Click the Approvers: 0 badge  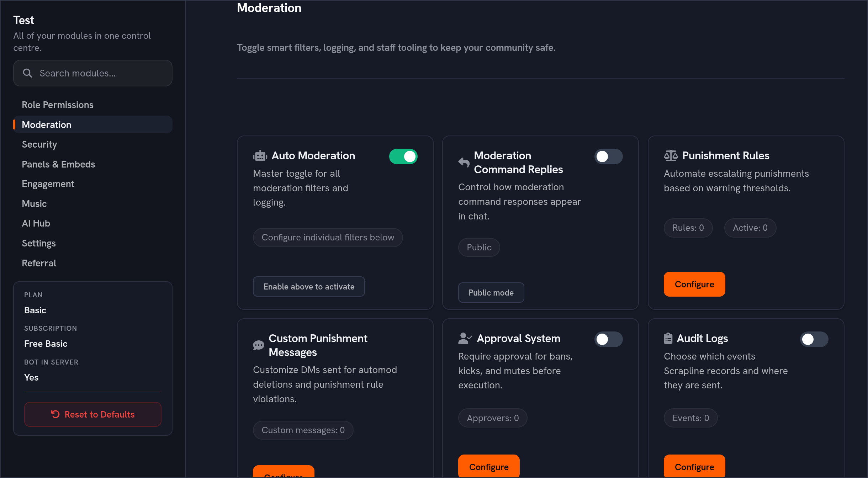click(x=493, y=418)
